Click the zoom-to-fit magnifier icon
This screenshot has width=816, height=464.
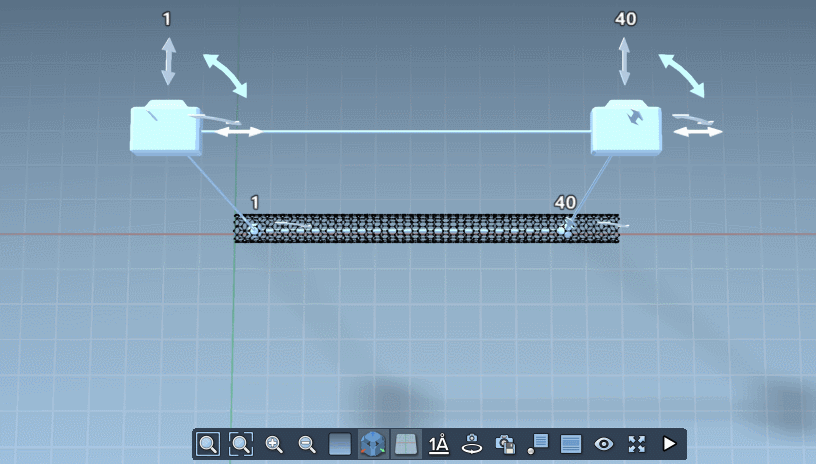tap(208, 444)
